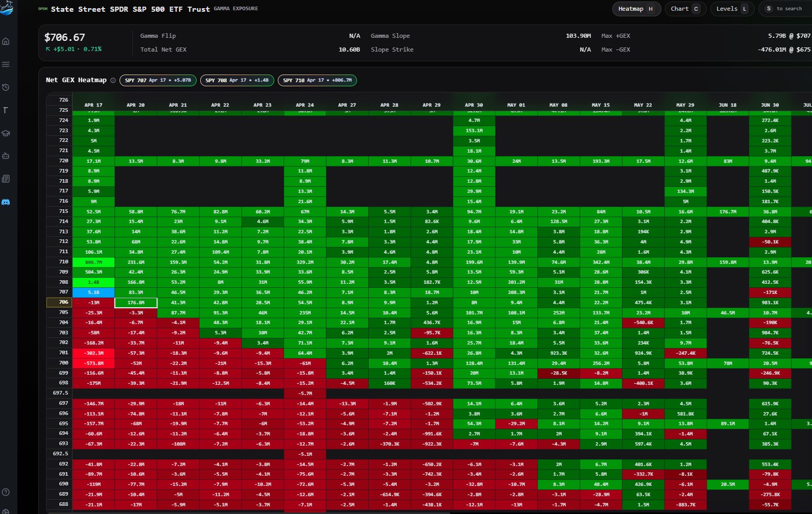This screenshot has height=514, width=812.
Task: Click the -540.6K cell in MAY 22
Action: pyautogui.click(x=643, y=323)
